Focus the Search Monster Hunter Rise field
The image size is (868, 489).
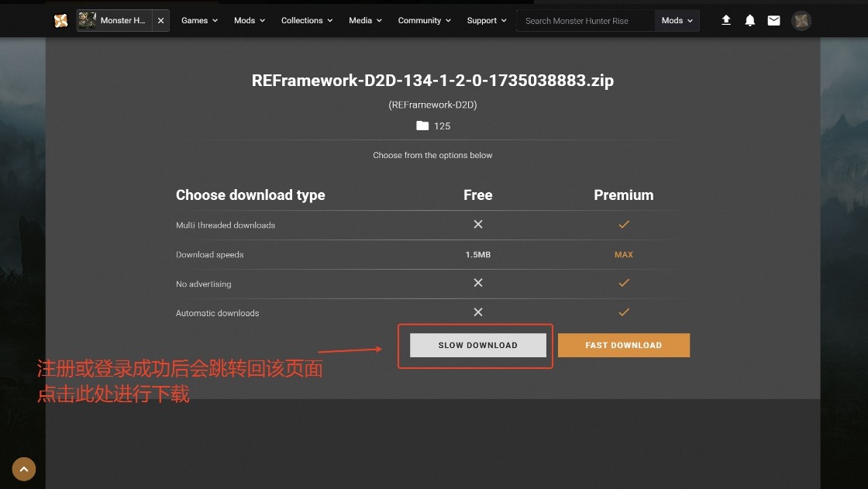(x=585, y=21)
